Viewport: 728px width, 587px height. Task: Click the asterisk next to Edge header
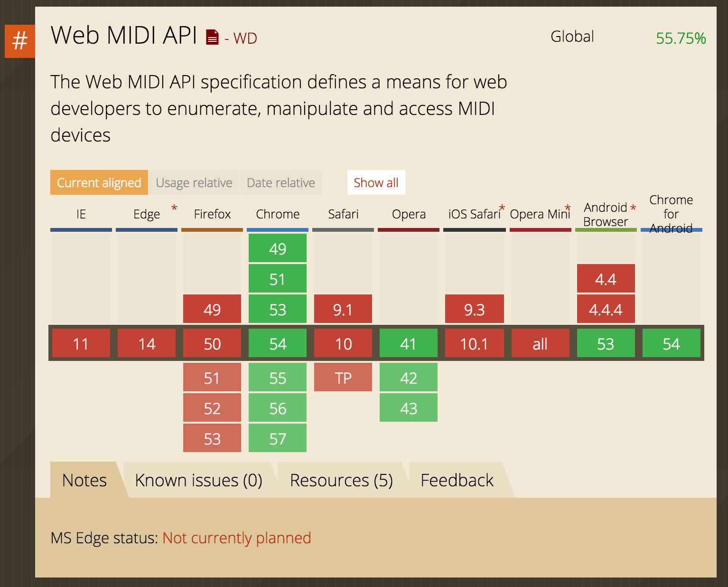click(174, 208)
